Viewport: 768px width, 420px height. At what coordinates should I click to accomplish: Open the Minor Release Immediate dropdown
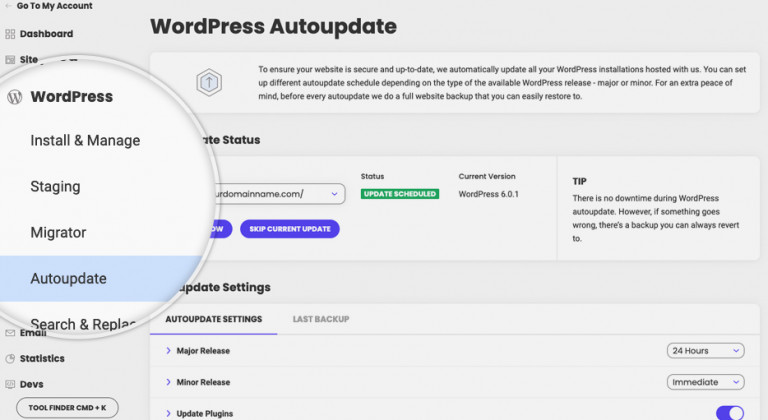[705, 382]
